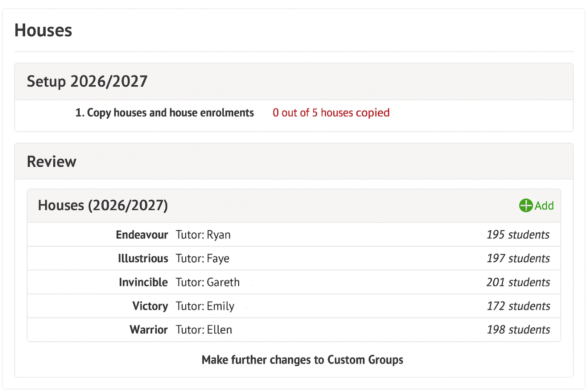View Victory's 172 students count
Viewport: 588px width, 392px height.
pos(518,306)
